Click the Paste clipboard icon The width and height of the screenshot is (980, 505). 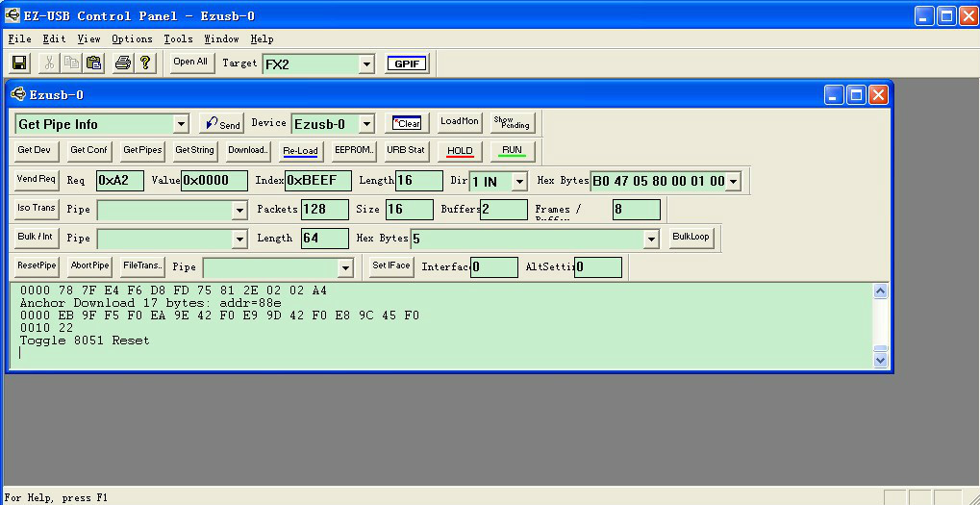click(x=93, y=63)
